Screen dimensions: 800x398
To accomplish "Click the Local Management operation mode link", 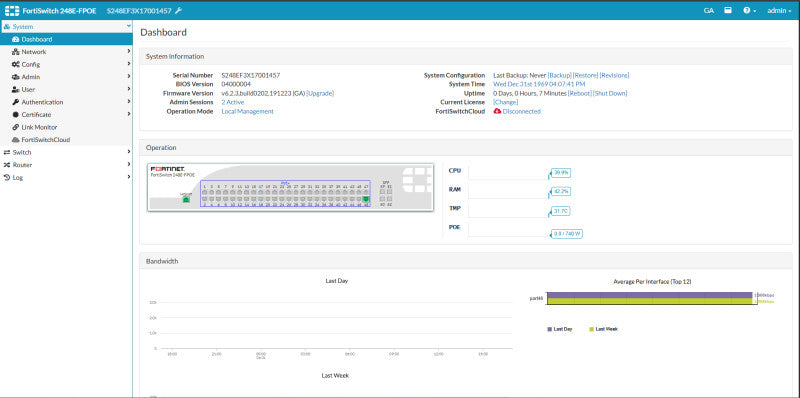I will (247, 111).
